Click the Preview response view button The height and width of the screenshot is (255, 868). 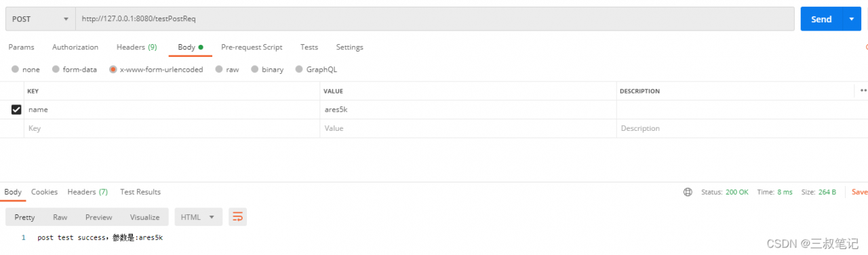click(98, 217)
